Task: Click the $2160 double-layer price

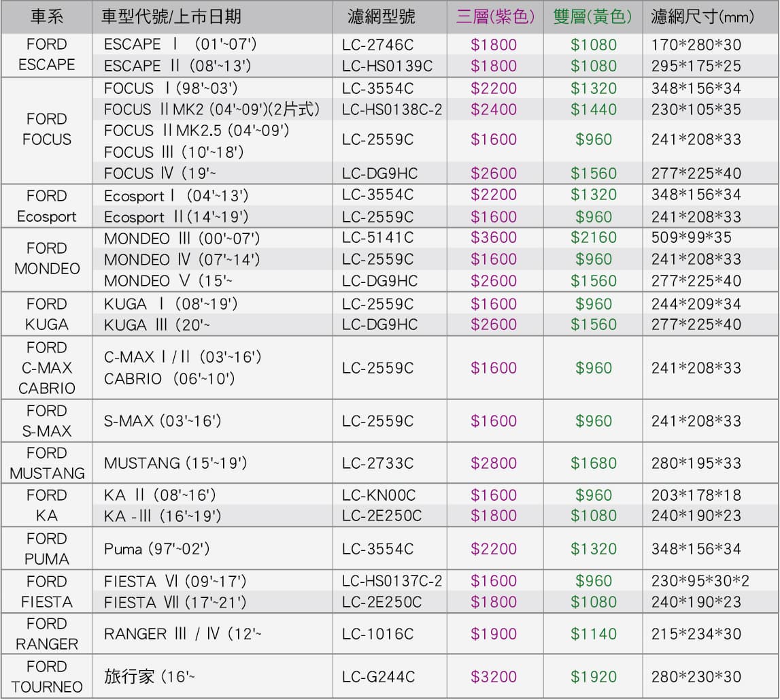Action: point(594,238)
